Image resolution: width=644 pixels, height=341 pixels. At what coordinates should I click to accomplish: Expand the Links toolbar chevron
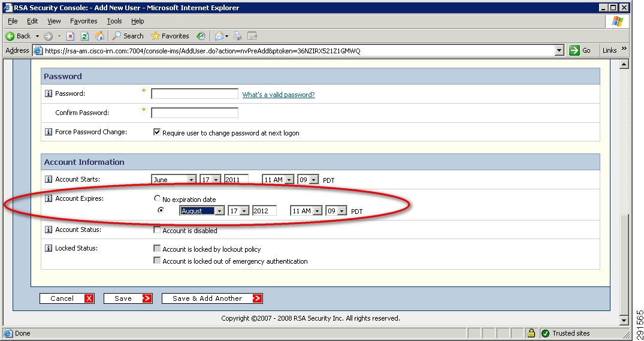624,49
